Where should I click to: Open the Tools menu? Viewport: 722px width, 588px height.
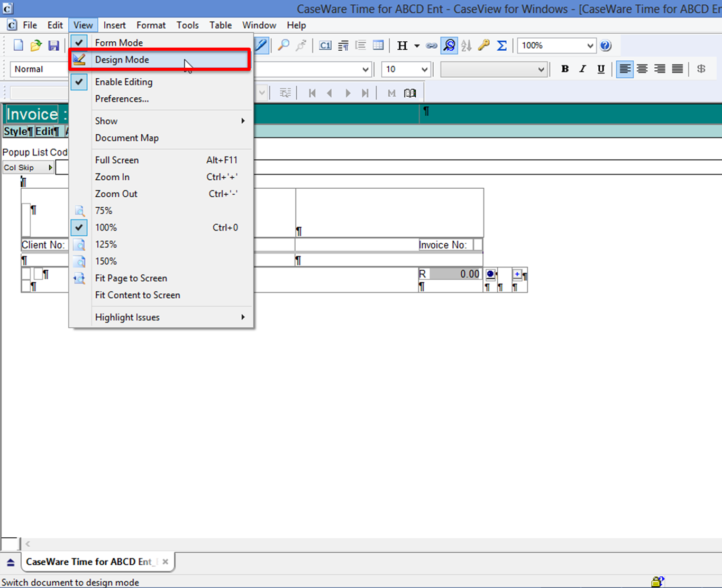[187, 25]
